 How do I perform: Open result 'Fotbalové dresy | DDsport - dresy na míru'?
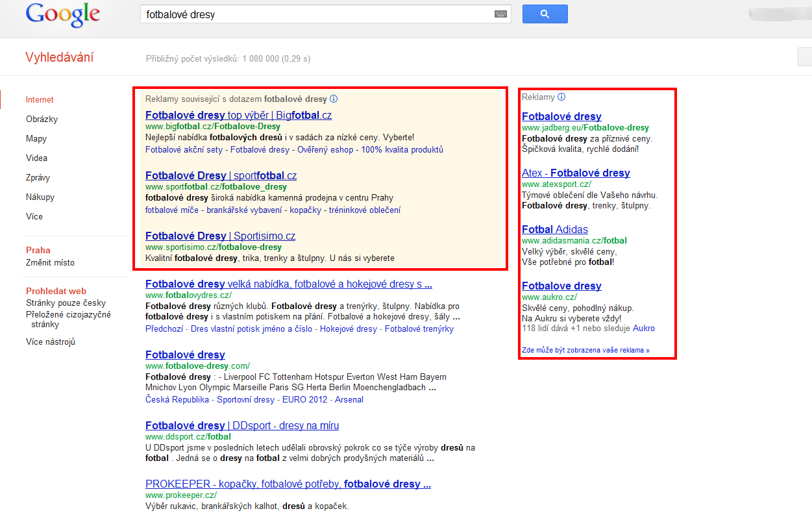pos(242,426)
